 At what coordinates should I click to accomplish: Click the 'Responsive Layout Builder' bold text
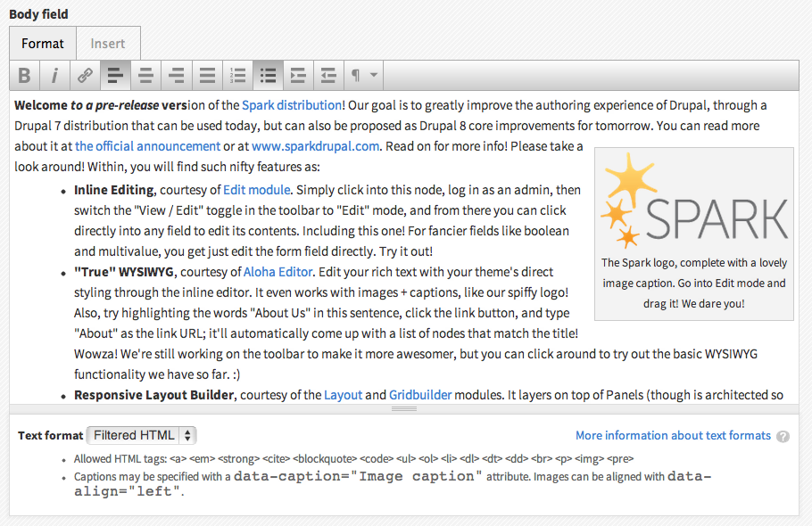[153, 395]
